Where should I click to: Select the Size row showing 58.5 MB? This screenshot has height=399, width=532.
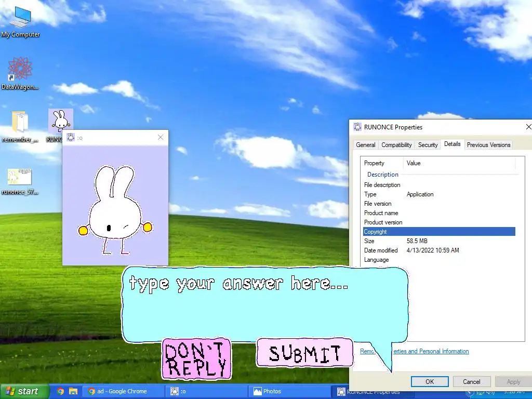point(439,241)
